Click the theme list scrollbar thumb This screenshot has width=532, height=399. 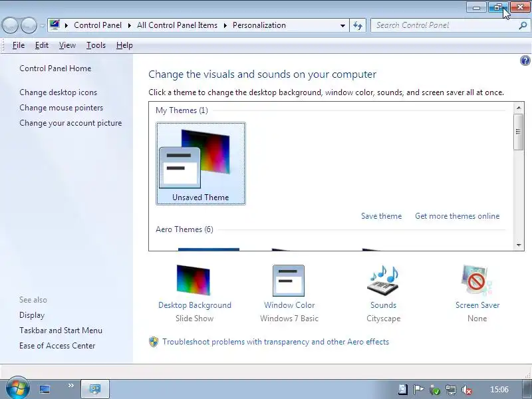pyautogui.click(x=519, y=132)
